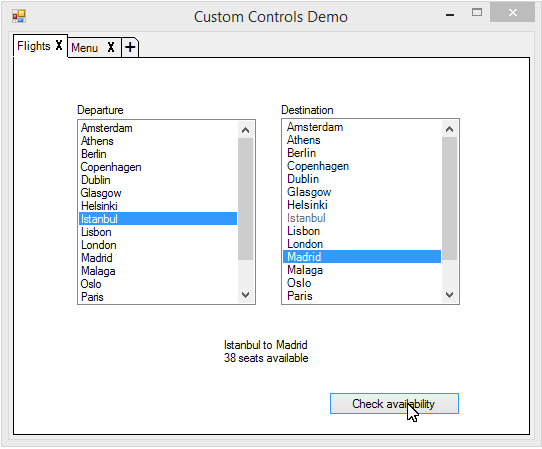
Task: Choose Dublin in the Destination list
Action: tap(362, 179)
